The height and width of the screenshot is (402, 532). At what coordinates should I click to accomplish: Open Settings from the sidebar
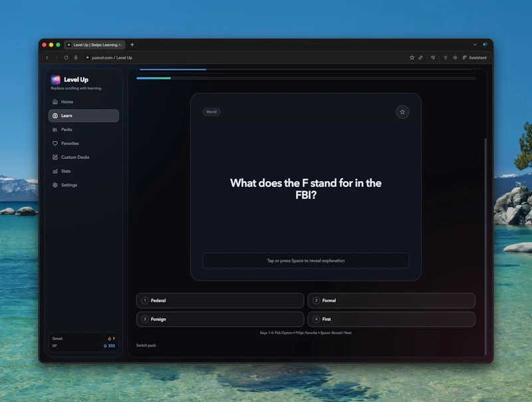pyautogui.click(x=84, y=185)
